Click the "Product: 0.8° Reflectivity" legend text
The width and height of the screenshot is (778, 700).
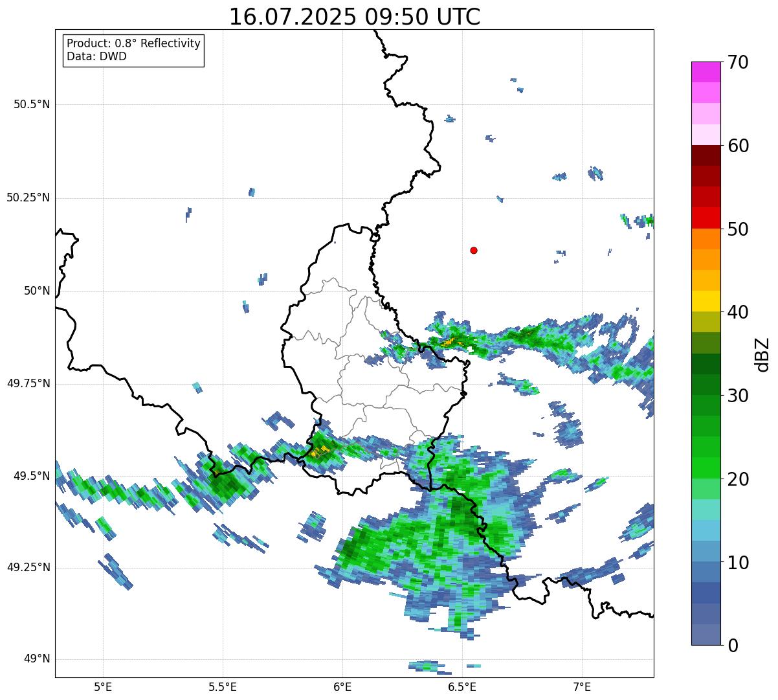point(134,43)
